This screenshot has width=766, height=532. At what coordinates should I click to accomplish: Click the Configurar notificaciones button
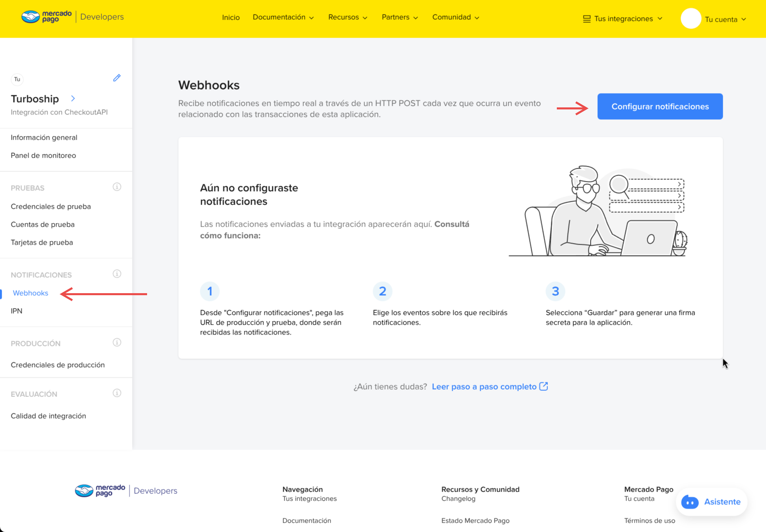[x=659, y=106]
